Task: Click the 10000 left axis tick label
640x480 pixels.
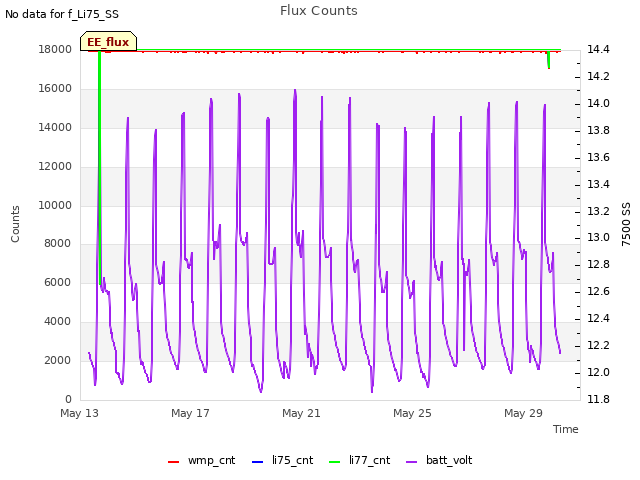Action: click(x=55, y=205)
